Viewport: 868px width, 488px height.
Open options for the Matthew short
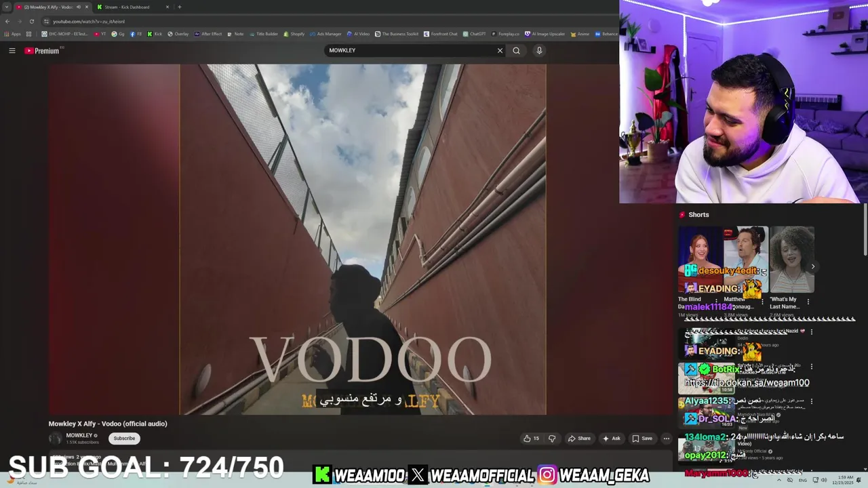coord(762,301)
